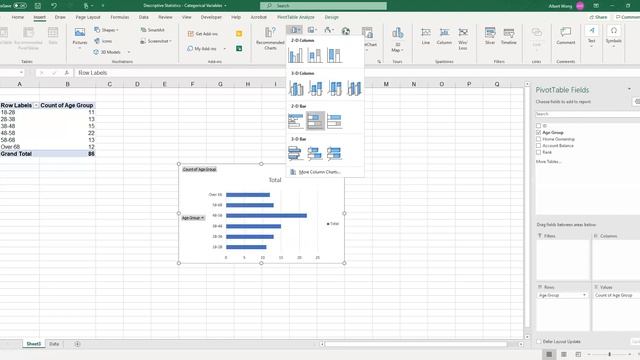Insert a Timeline filter

click(x=509, y=36)
